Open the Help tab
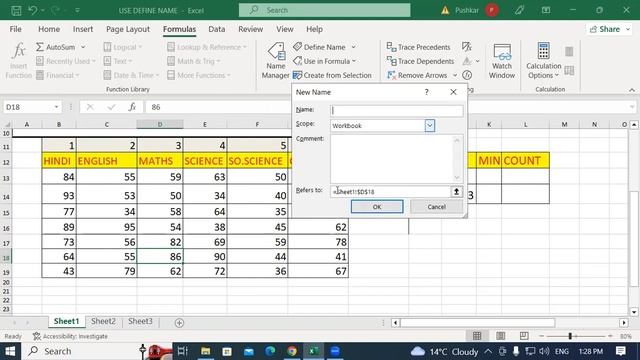This screenshot has height=360, width=640. pos(314,29)
